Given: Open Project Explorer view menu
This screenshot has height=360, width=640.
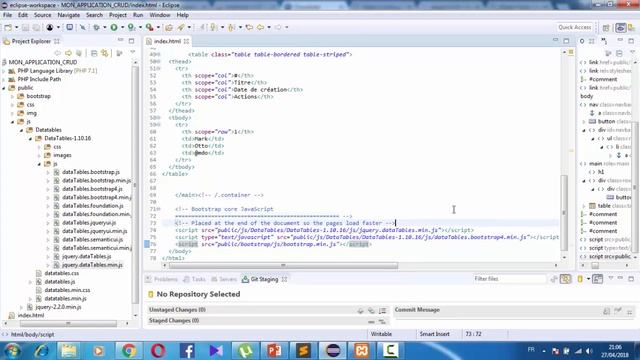Looking at the screenshot, I should [x=132, y=53].
